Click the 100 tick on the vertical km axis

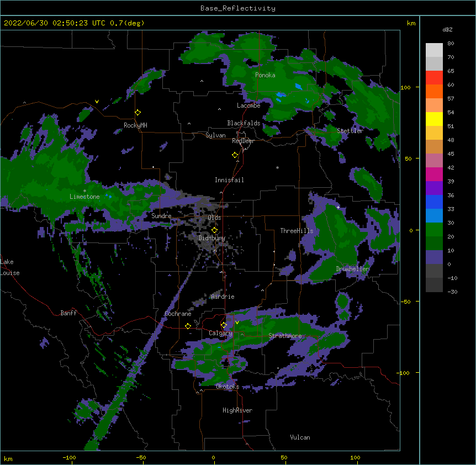(405, 87)
